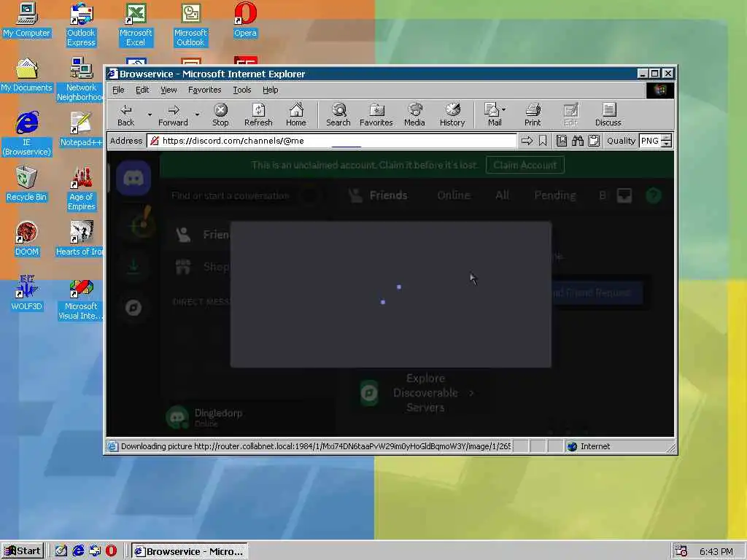Open the Discord home logo icon

coord(133,179)
